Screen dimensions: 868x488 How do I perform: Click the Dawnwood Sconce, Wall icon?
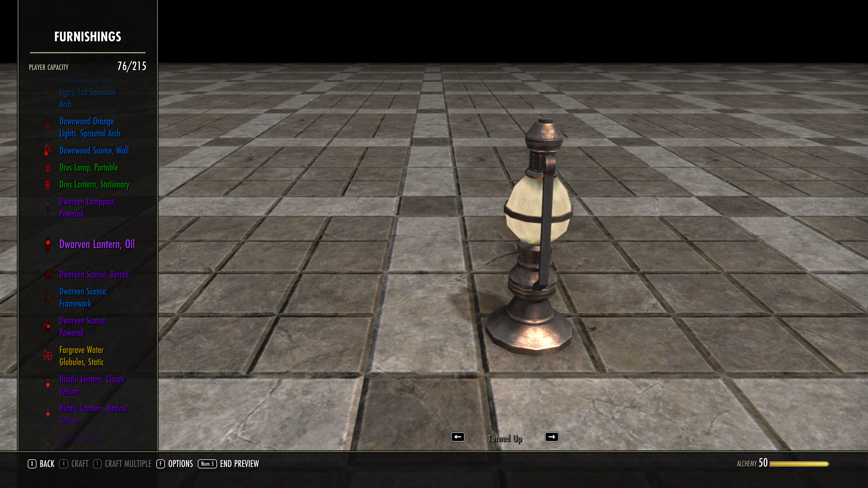(x=48, y=150)
